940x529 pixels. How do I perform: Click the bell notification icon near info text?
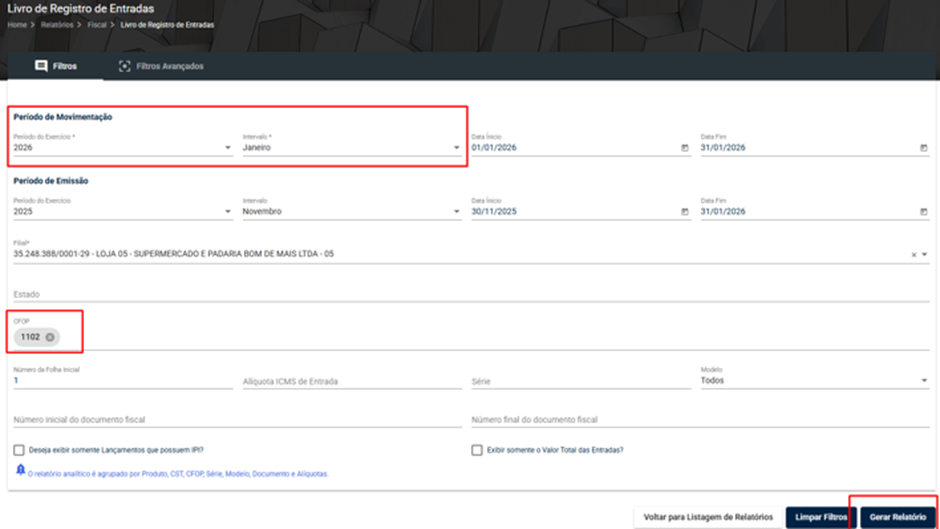[20, 470]
